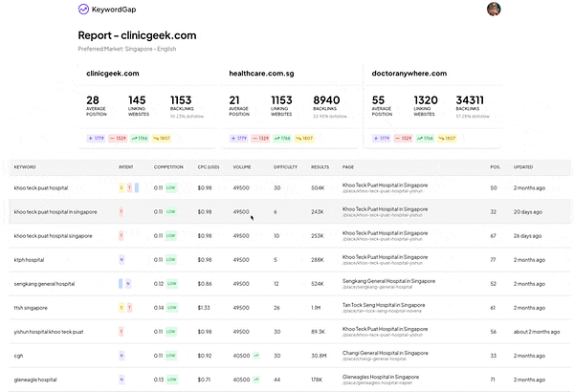The image size is (574, 392).
Task: Click the yellow declined badge in clinicgeek.com card
Action: point(162,139)
